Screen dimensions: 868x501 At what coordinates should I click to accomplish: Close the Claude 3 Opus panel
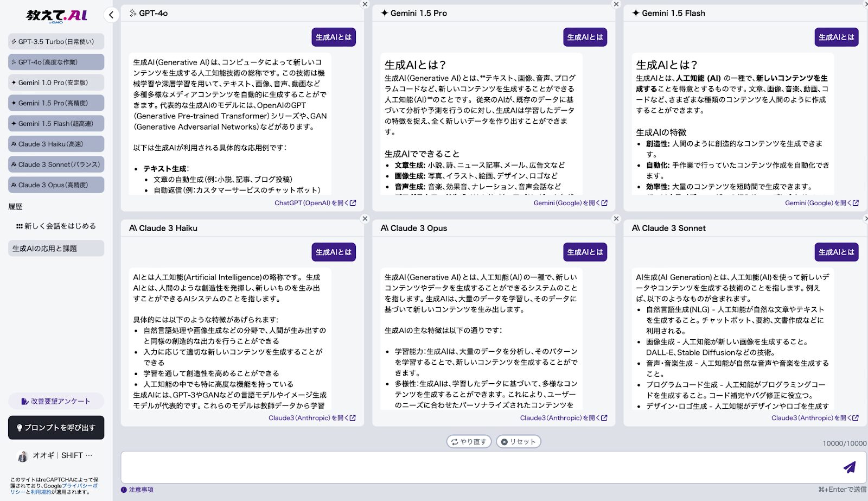pos(616,219)
